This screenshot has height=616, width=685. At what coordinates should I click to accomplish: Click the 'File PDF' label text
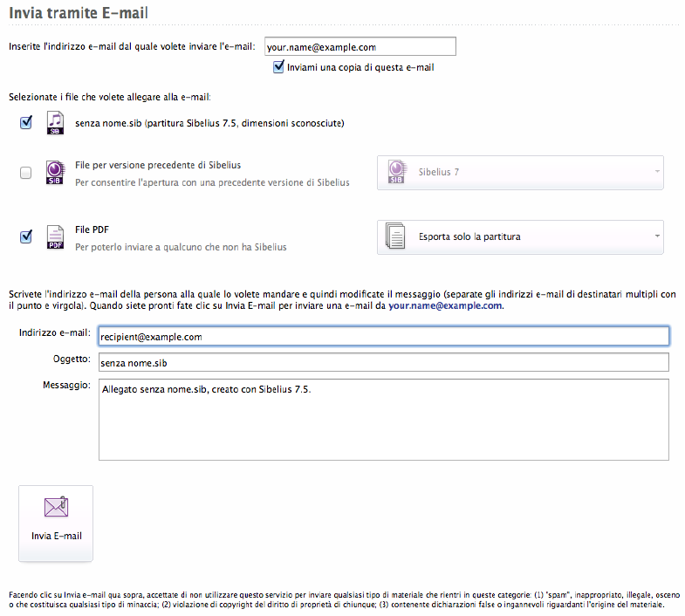[92, 229]
